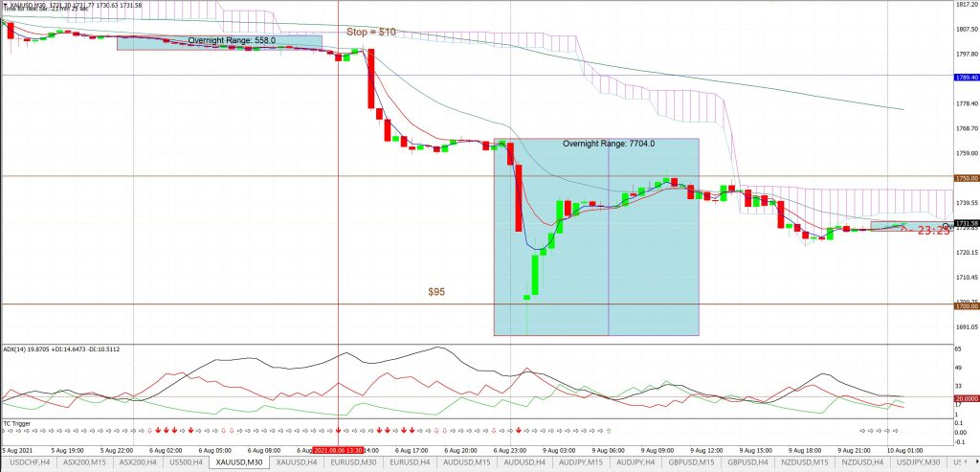980x472 pixels.
Task: Click the red 2021.08.06 13:30 time marker
Action: [338, 450]
